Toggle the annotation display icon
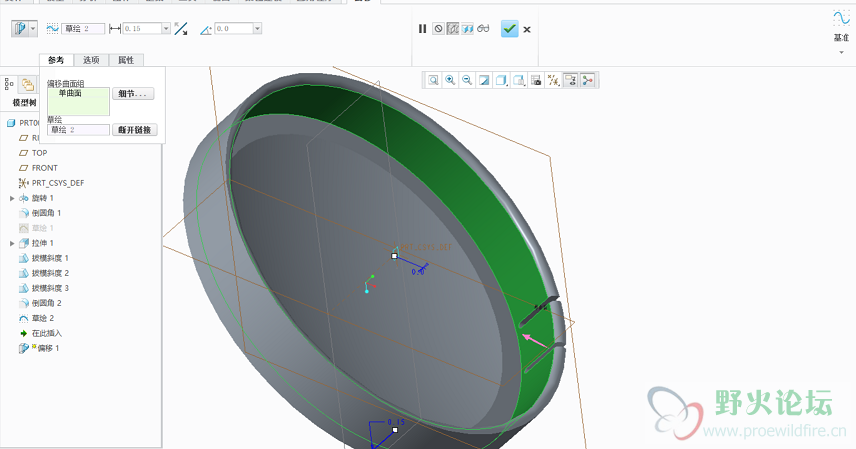Screen dimensions: 856x449 570,80
